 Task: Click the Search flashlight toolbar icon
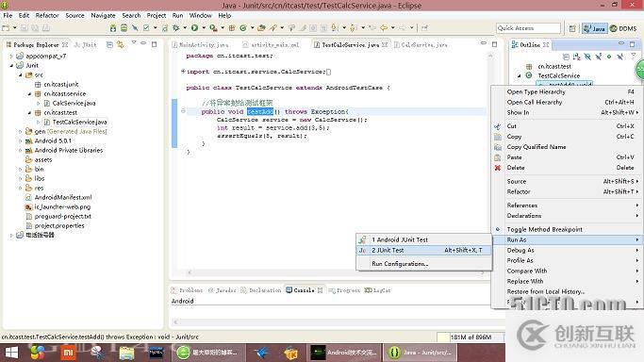point(273,28)
